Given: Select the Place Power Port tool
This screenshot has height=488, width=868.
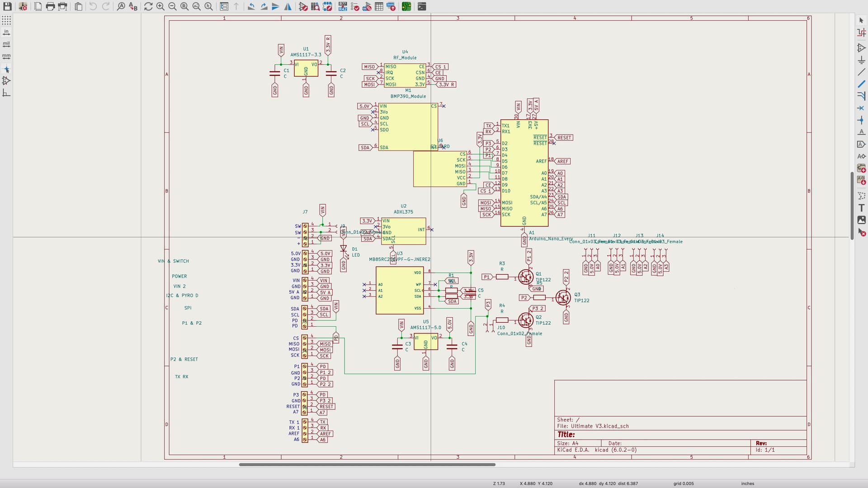Looking at the screenshot, I should 861,60.
